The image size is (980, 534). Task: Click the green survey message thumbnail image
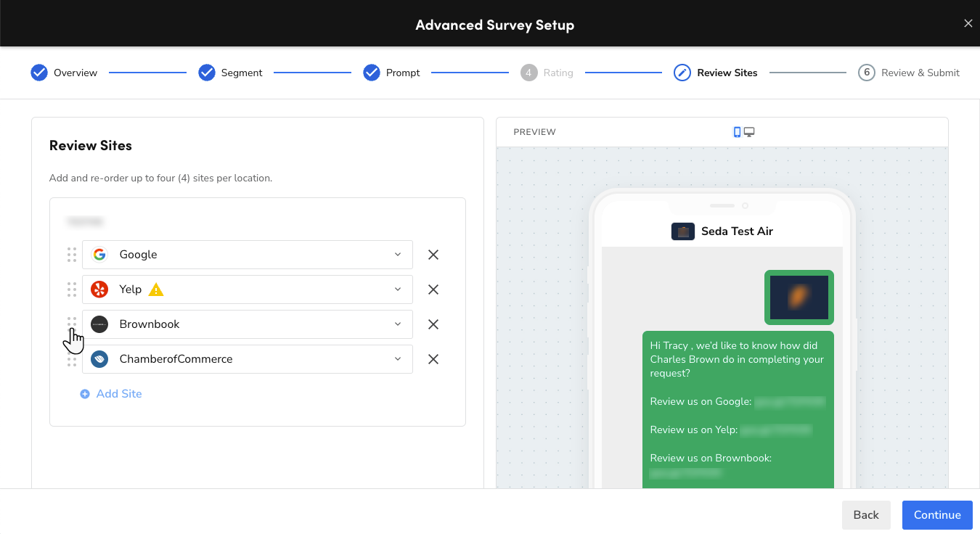pyautogui.click(x=799, y=297)
